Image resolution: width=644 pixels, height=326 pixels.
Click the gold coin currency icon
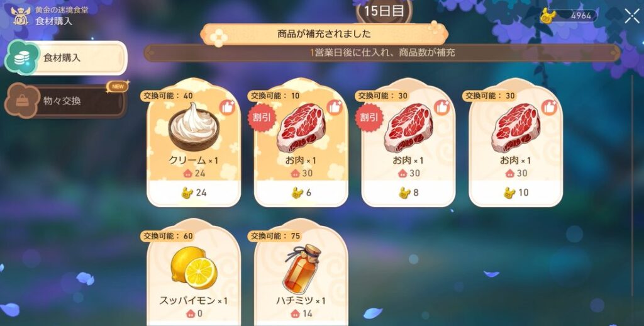click(548, 16)
